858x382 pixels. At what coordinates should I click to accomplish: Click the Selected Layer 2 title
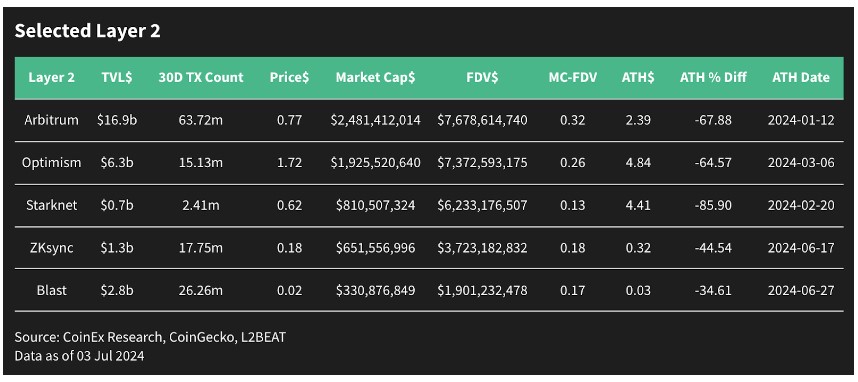pos(88,31)
